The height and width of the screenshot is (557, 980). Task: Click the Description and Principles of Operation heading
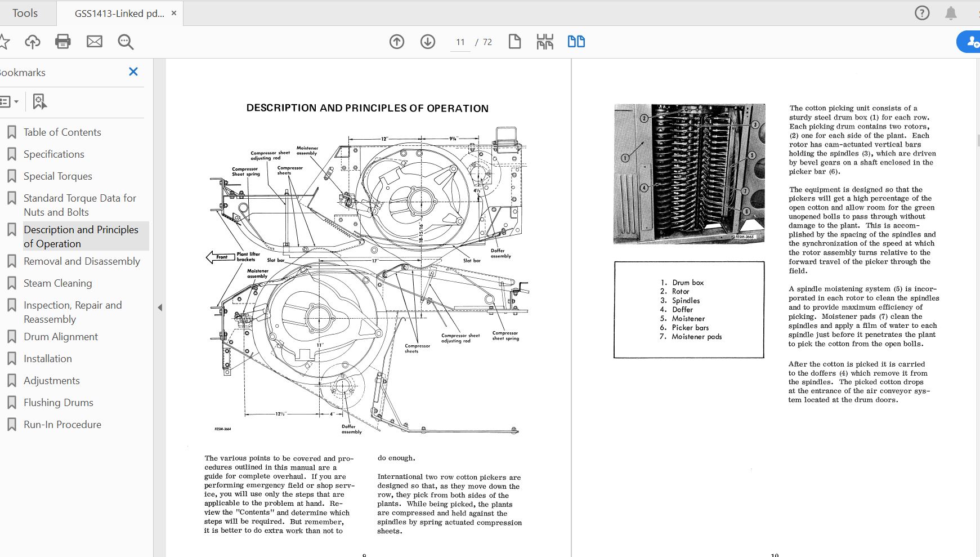[x=368, y=108]
